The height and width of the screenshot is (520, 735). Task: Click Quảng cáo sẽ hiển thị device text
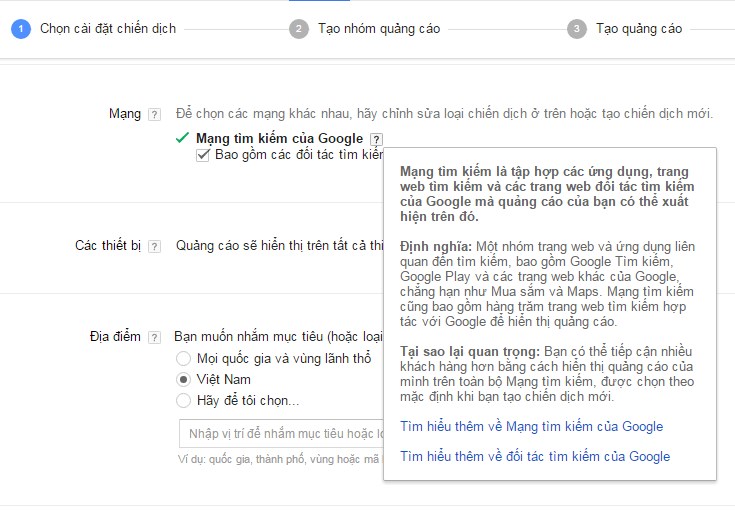coord(279,245)
